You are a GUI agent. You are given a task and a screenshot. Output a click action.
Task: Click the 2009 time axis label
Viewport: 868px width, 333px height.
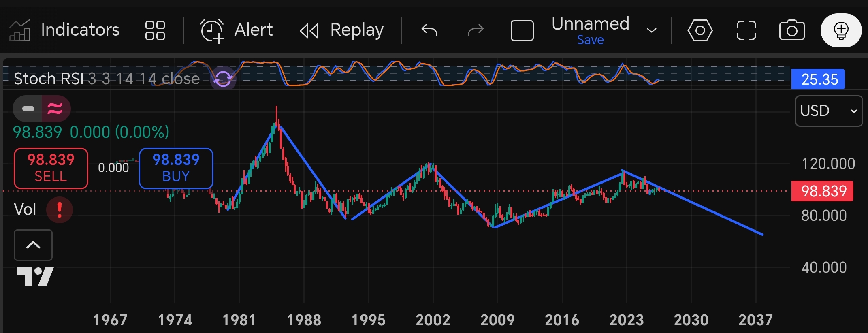[497, 320]
